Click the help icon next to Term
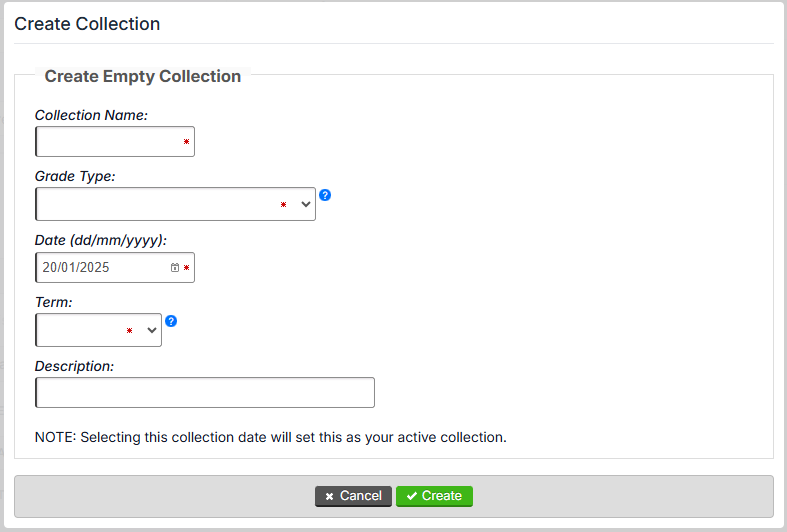Viewport: 787px width, 532px height. click(x=171, y=321)
